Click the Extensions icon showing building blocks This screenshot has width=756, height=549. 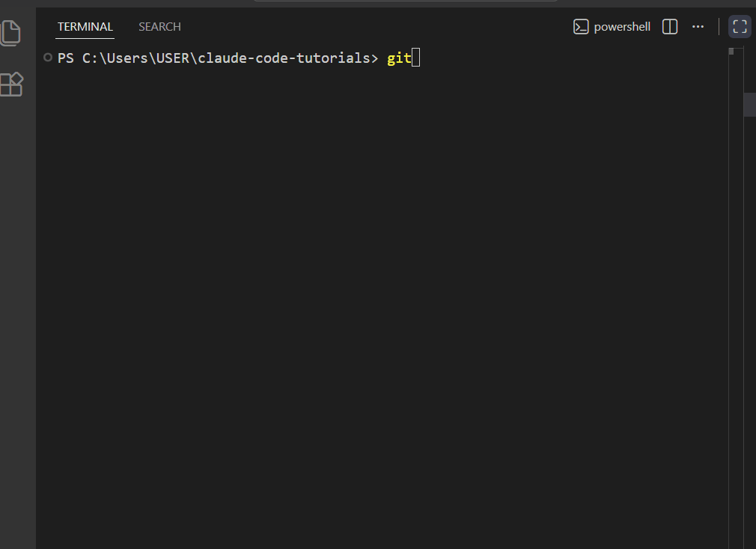tap(11, 85)
